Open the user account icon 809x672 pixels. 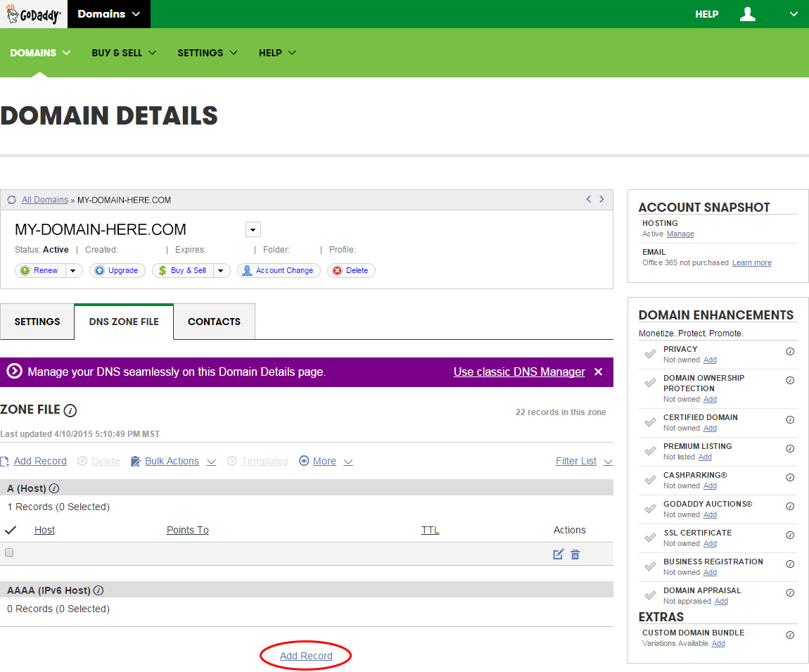coord(747,14)
